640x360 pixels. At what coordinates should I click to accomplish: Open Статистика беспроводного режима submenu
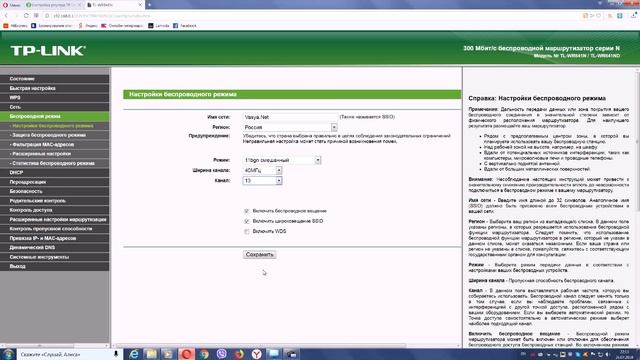(x=55, y=163)
